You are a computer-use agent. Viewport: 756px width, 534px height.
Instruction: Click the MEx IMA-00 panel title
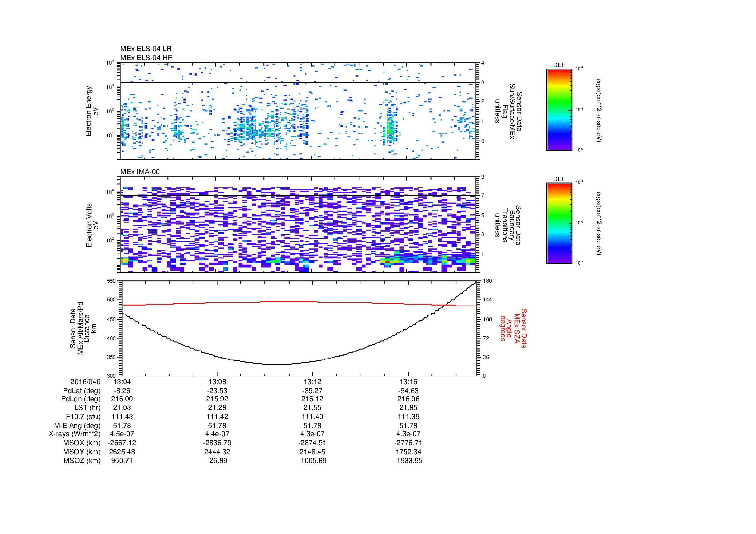coord(140,172)
